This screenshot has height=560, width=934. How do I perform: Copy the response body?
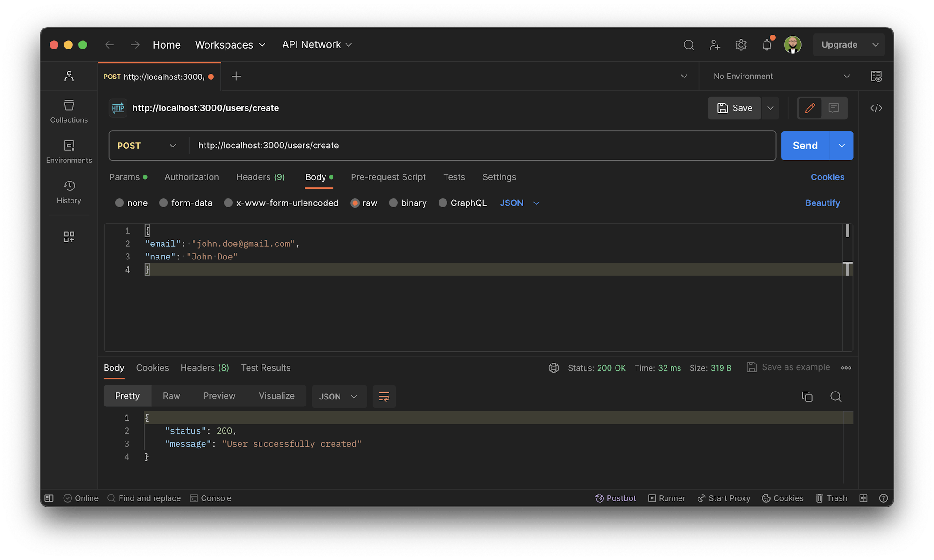[x=807, y=396]
